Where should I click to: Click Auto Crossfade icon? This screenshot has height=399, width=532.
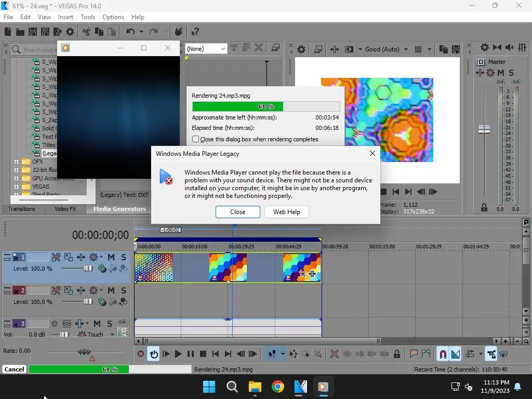pyautogui.click(x=456, y=354)
